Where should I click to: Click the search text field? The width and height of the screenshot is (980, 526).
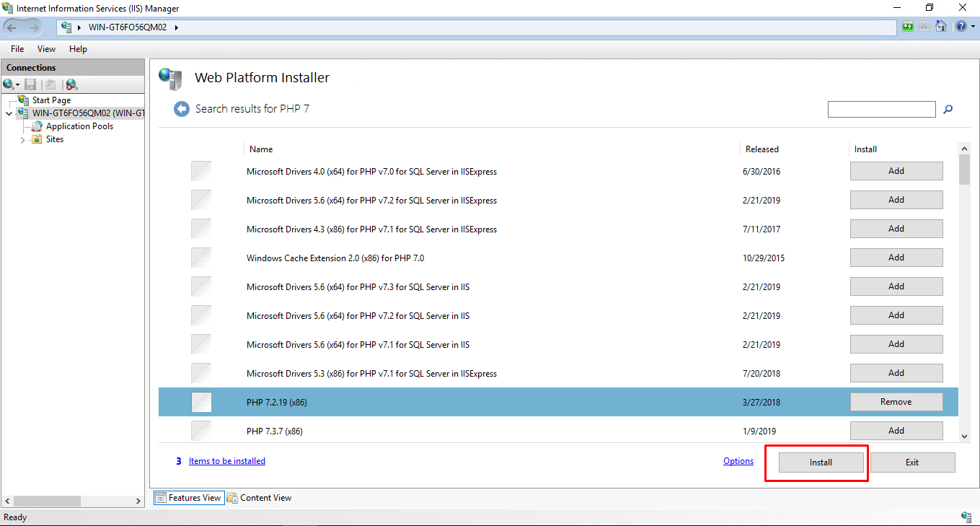click(881, 110)
